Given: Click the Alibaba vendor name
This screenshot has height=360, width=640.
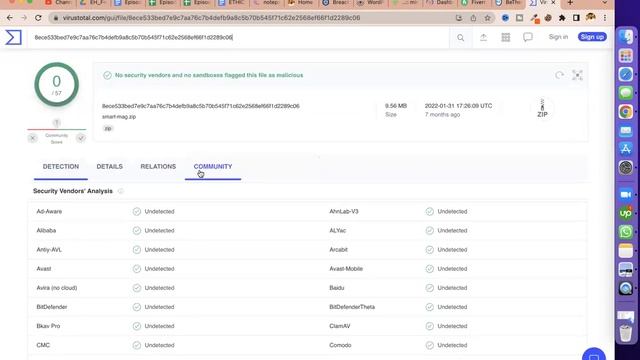Looking at the screenshot, I should [46, 231].
